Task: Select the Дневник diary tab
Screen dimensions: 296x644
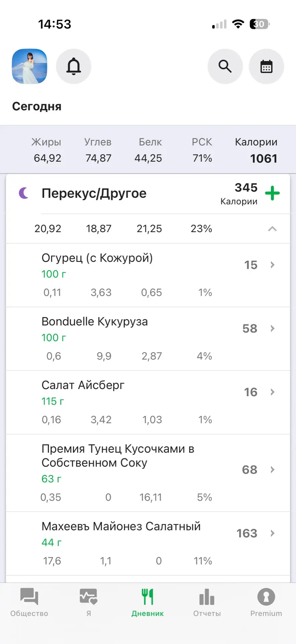Action: [147, 603]
